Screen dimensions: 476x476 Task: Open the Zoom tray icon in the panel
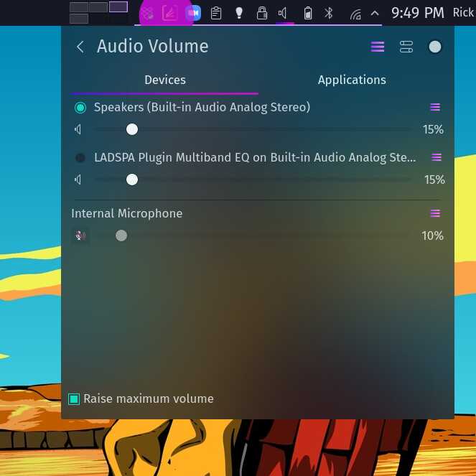193,13
